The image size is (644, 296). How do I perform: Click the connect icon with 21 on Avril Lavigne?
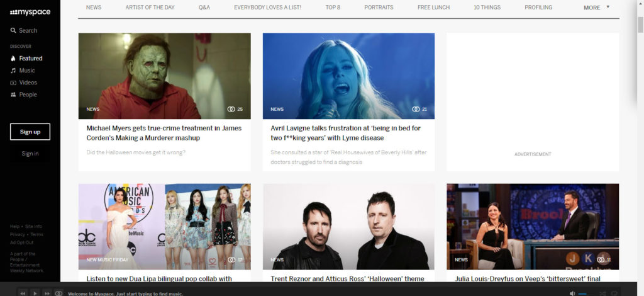pyautogui.click(x=416, y=110)
